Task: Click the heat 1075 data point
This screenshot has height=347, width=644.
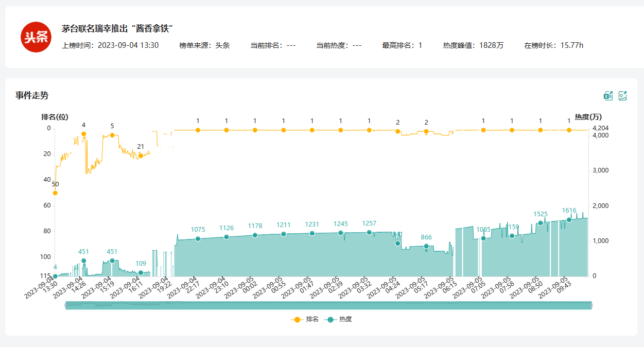Action: (198, 239)
